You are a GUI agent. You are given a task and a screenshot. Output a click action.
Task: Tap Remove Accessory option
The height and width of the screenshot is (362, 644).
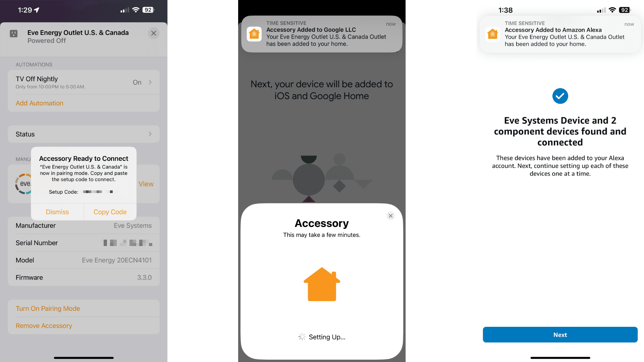tap(44, 325)
